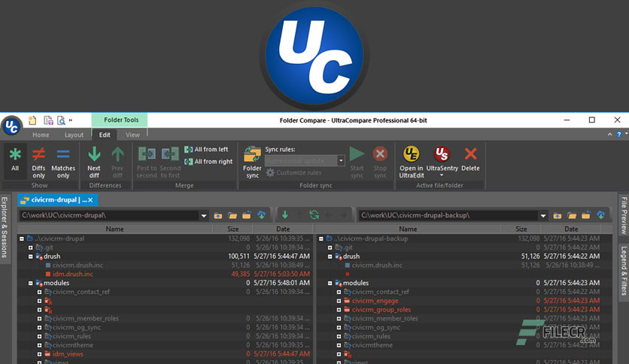The width and height of the screenshot is (629, 364).
Task: Select idm_views folder in left pane
Action: 68,354
